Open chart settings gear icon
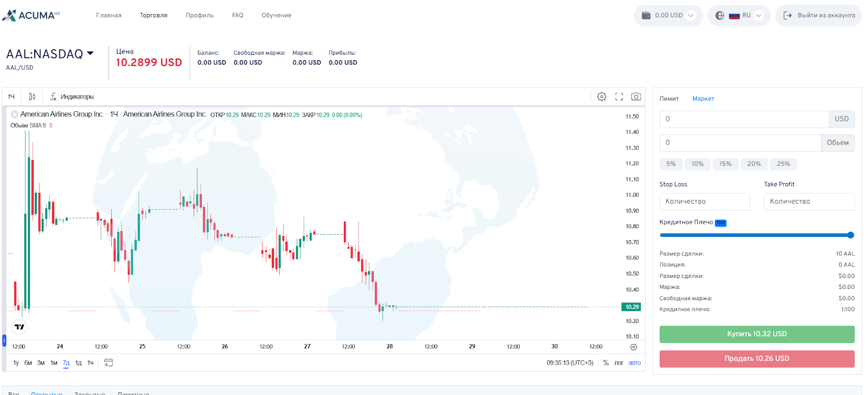This screenshot has height=395, width=868. pos(602,96)
